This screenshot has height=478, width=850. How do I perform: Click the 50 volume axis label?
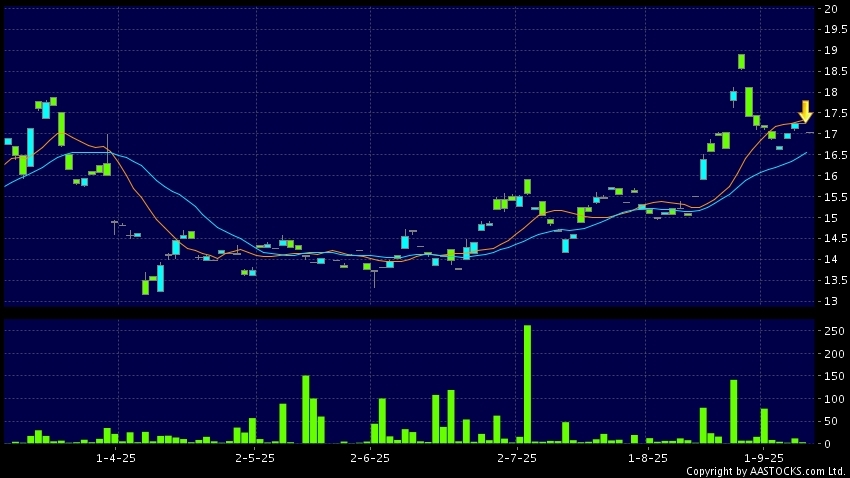[832, 421]
